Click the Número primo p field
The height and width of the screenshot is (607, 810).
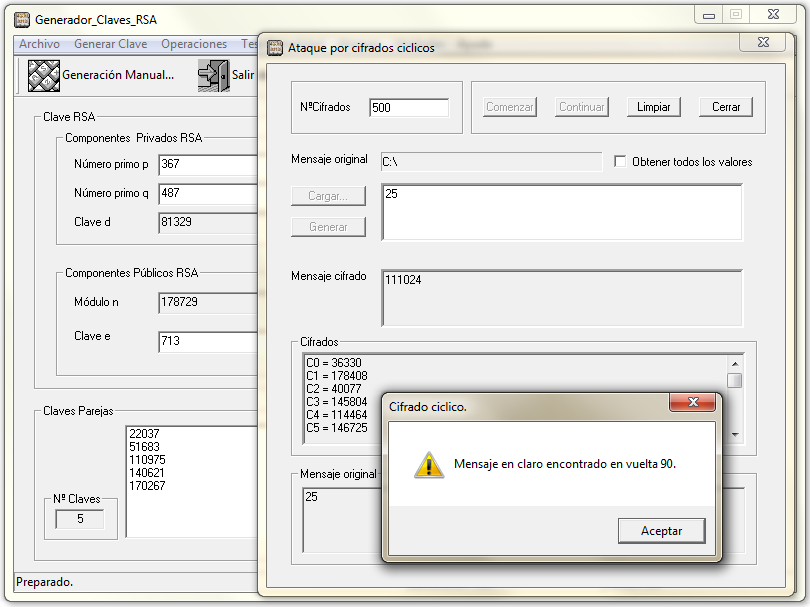pos(207,164)
